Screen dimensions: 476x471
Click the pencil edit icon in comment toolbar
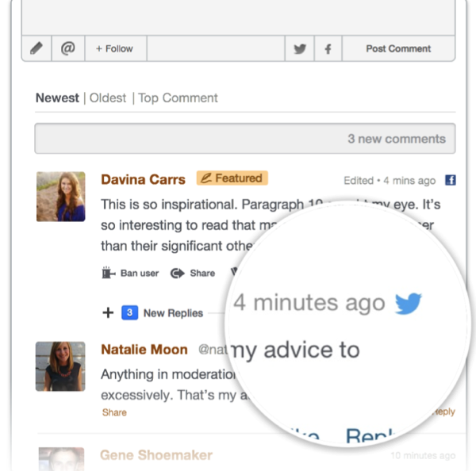[x=36, y=48]
